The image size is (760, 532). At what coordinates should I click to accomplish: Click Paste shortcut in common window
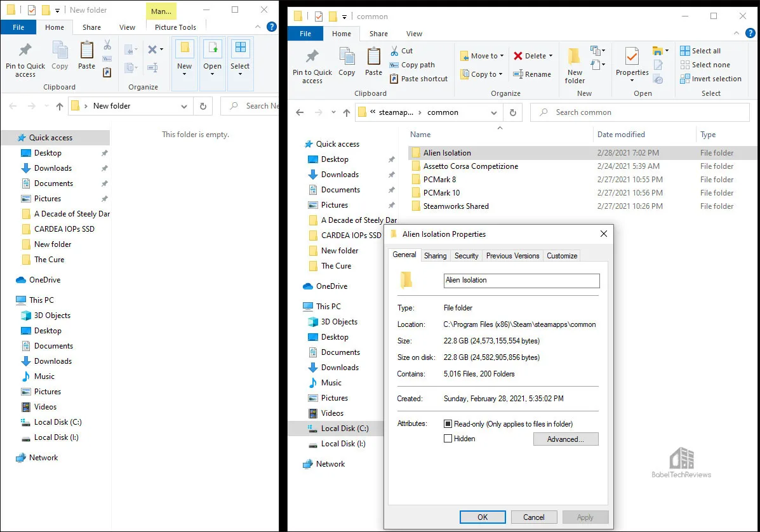(419, 79)
